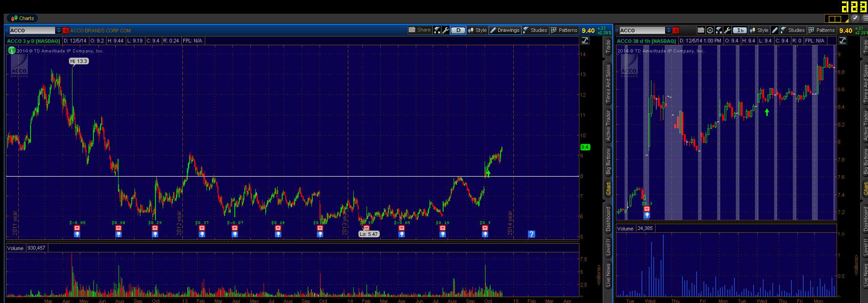This screenshot has width=868, height=303.
Task: Open Chart side tab at far right edge
Action: tap(866, 189)
